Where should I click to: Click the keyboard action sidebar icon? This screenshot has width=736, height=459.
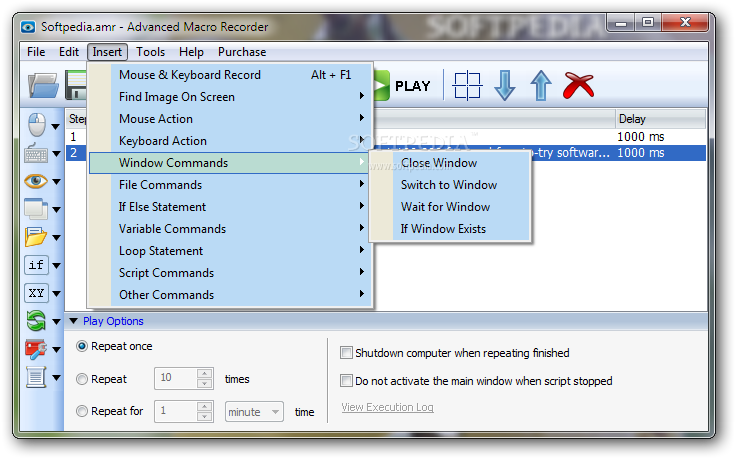(x=36, y=153)
